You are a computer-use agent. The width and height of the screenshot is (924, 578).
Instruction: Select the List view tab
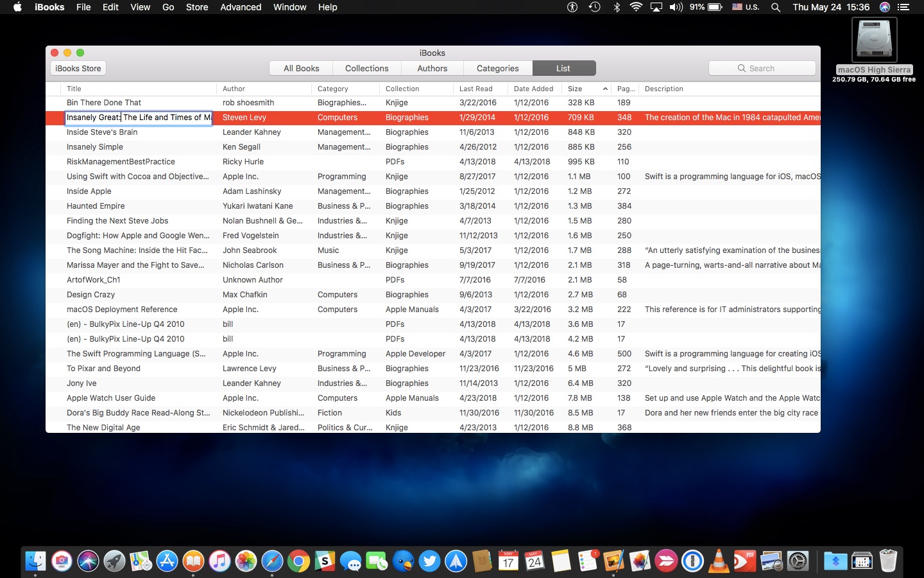pyautogui.click(x=563, y=68)
